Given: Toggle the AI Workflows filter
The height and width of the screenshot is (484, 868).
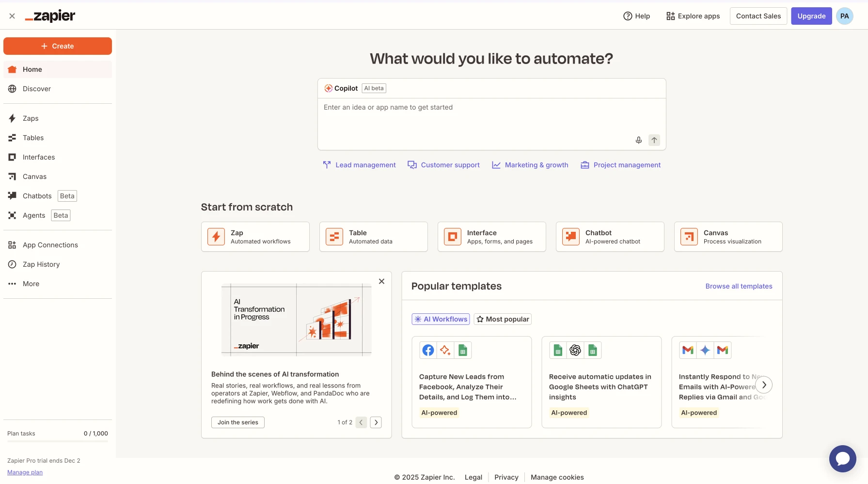Looking at the screenshot, I should (441, 319).
